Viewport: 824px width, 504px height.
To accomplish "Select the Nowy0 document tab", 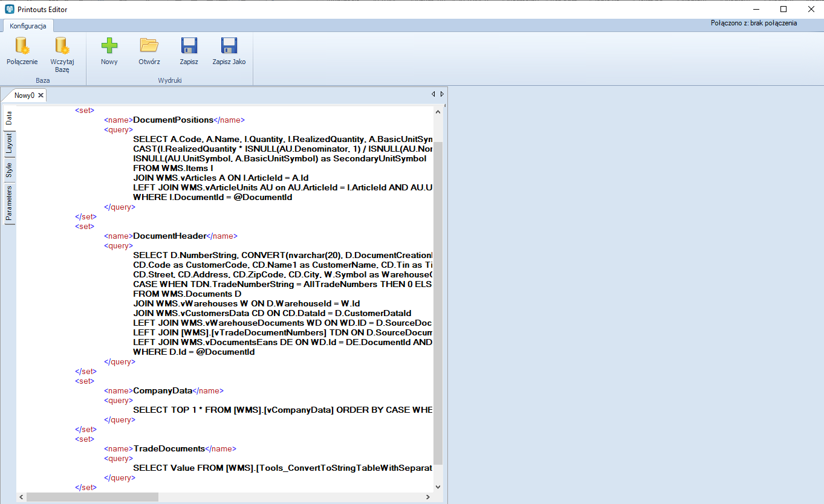I will click(25, 95).
